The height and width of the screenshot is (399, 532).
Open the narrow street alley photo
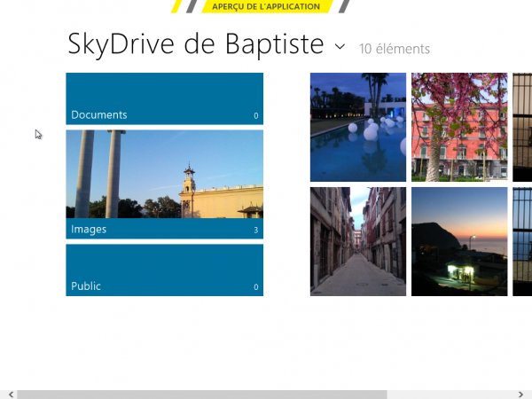click(x=357, y=240)
